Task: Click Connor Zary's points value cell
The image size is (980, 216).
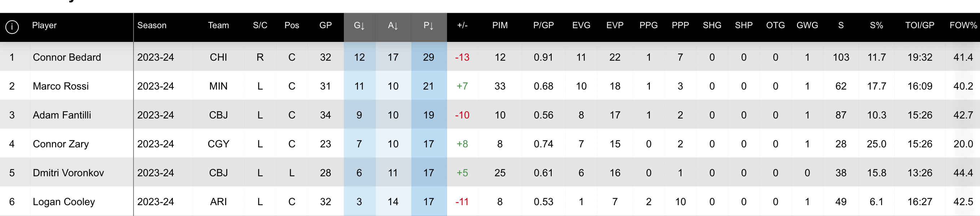Action: tap(428, 144)
